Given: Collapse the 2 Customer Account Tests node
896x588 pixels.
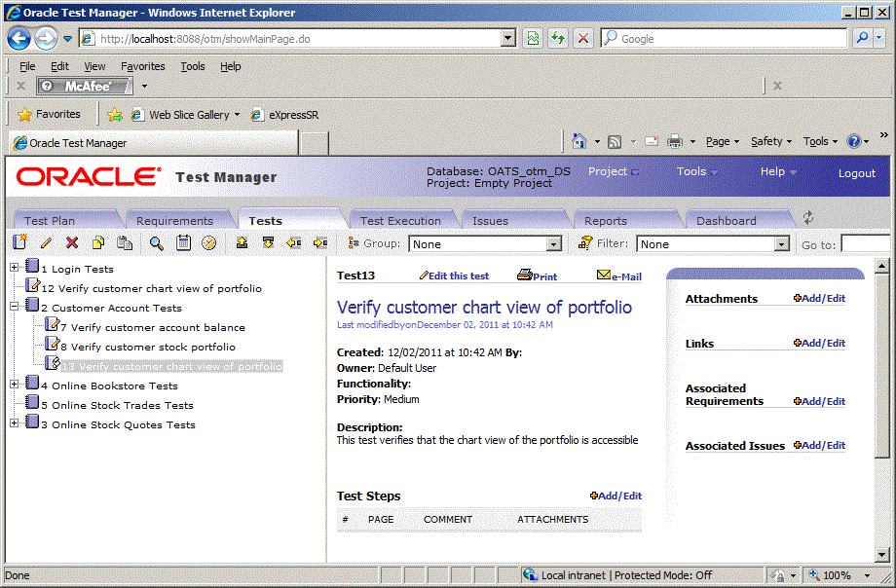Looking at the screenshot, I should (x=15, y=306).
